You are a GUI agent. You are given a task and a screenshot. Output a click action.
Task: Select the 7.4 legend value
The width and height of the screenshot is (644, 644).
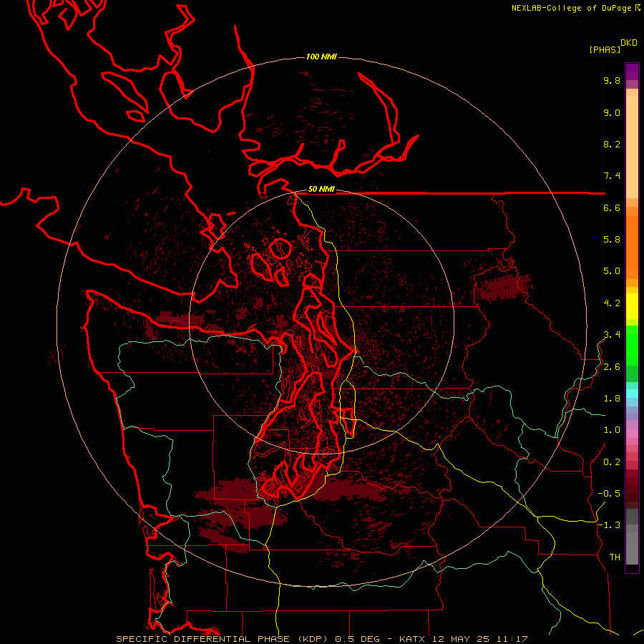point(612,176)
